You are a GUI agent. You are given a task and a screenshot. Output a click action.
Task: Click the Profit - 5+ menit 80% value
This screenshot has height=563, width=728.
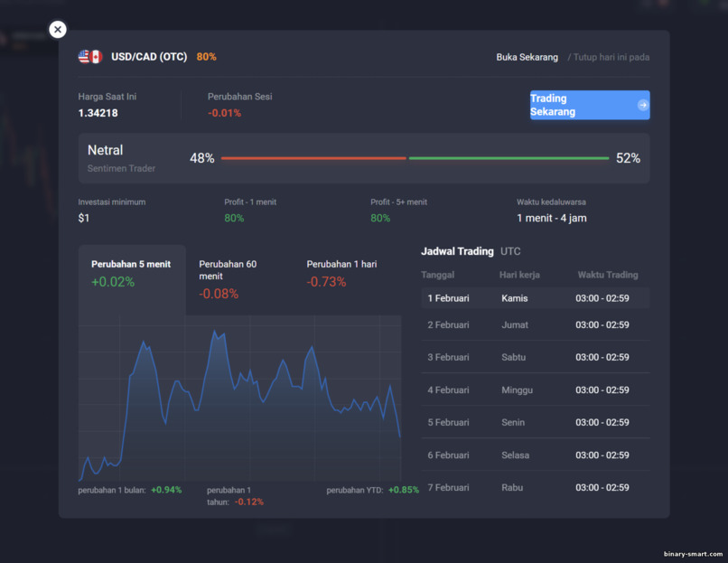pos(380,218)
